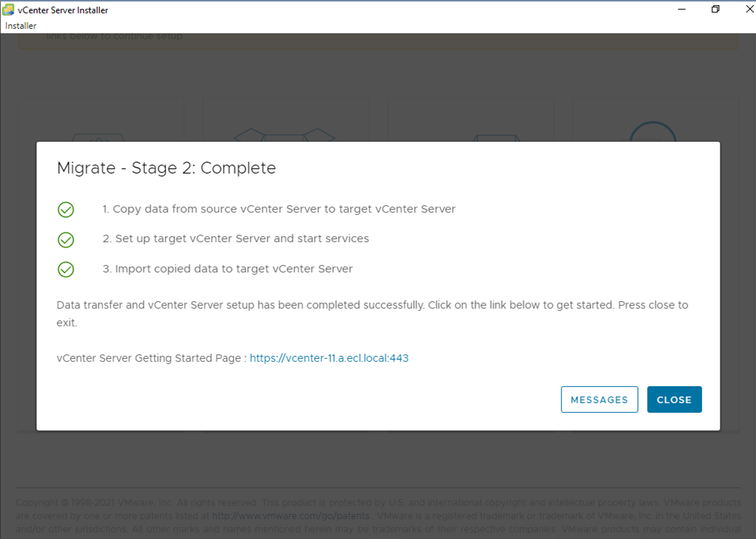This screenshot has height=539, width=756.
Task: Click the CLOSE button in the dialog
Action: pyautogui.click(x=674, y=399)
